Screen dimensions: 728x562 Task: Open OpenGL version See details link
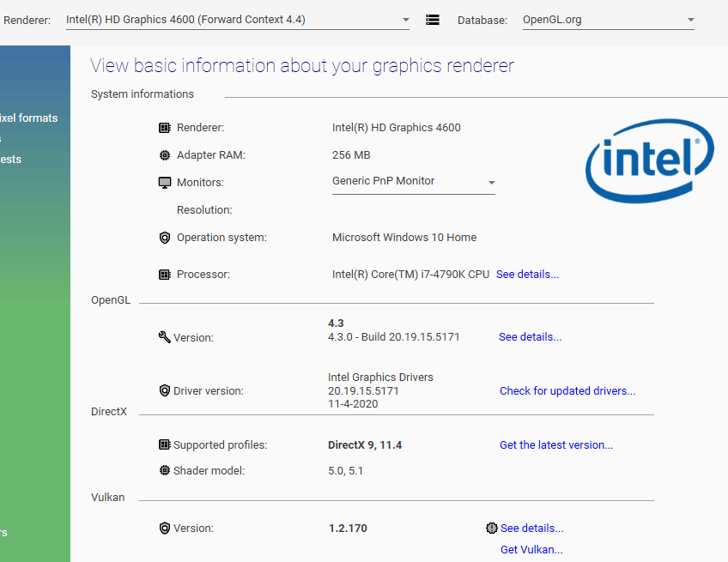(x=531, y=337)
